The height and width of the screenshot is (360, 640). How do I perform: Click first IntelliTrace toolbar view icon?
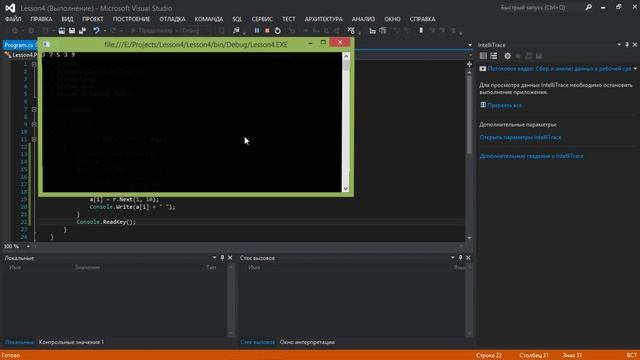(x=483, y=56)
